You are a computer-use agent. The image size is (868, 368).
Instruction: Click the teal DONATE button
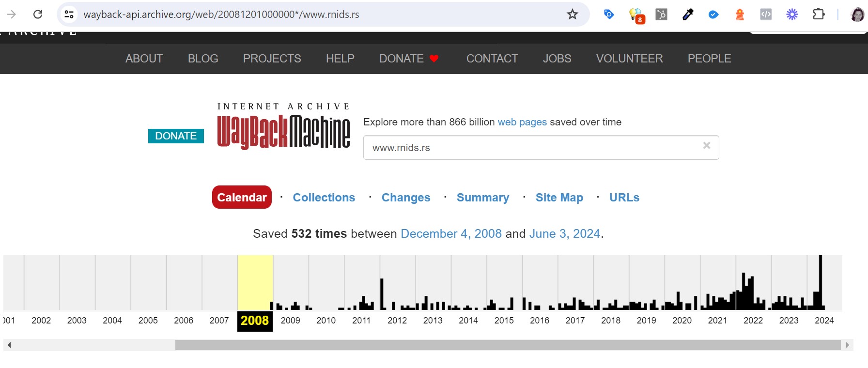176,136
